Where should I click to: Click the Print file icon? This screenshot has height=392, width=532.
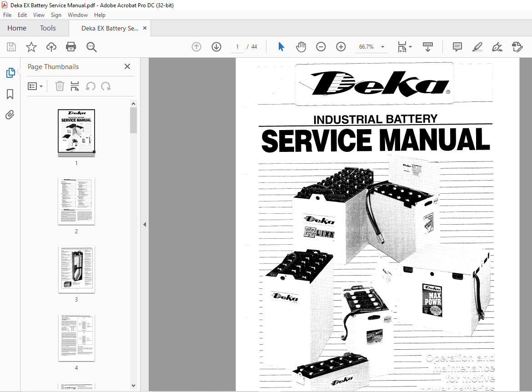coord(71,47)
